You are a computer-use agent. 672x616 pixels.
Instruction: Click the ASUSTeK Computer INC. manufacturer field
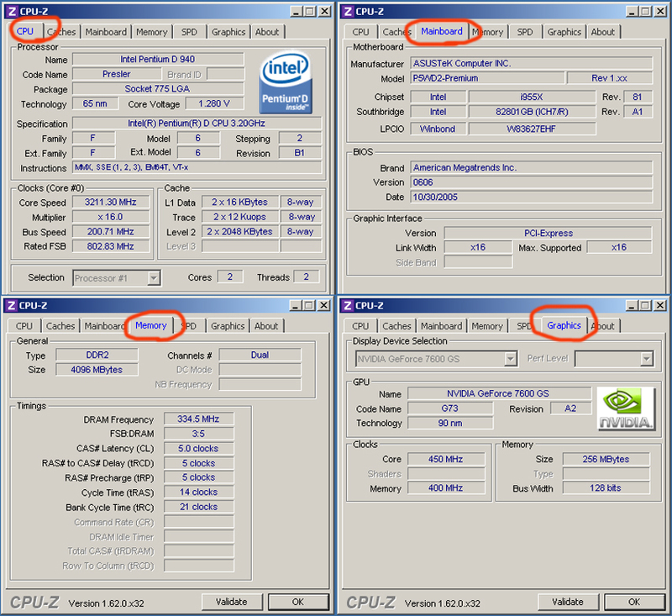tap(532, 63)
